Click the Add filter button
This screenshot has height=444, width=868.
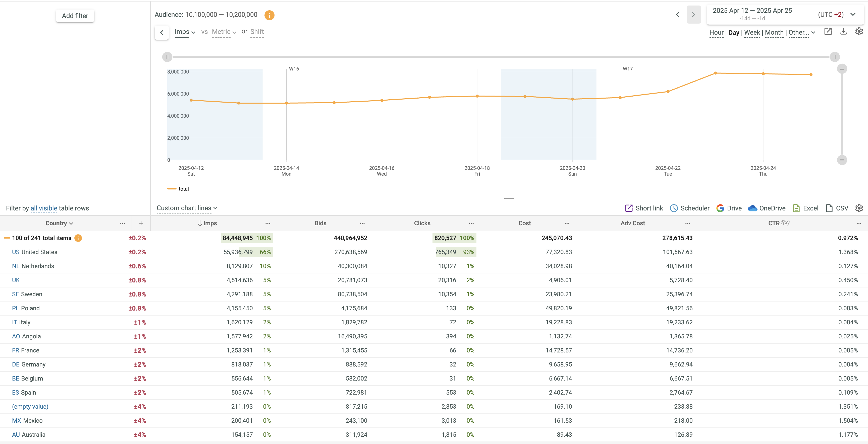[75, 16]
